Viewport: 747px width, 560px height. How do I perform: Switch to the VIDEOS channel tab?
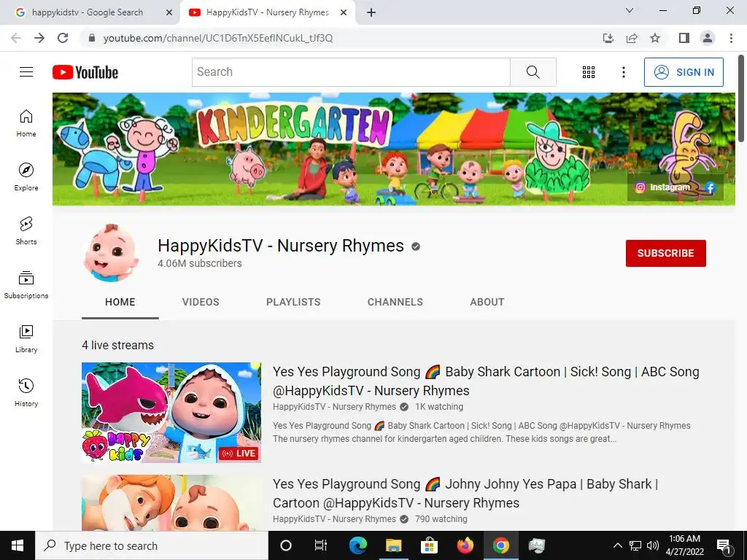(x=201, y=302)
